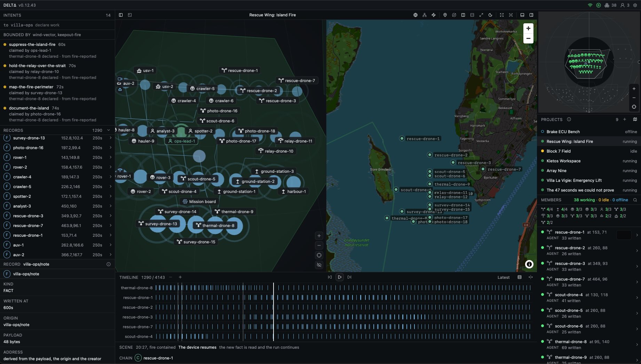
Task: Open the map book icon in Projects header
Action: coord(635,120)
